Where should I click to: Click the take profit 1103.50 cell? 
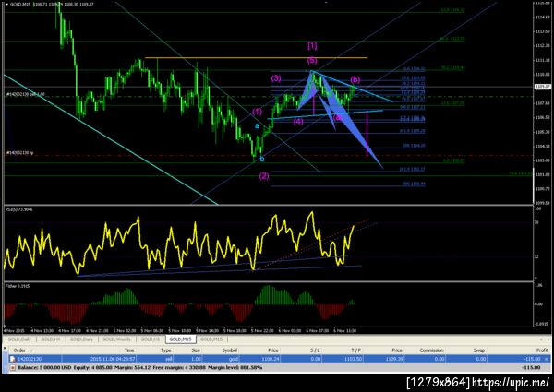354,359
